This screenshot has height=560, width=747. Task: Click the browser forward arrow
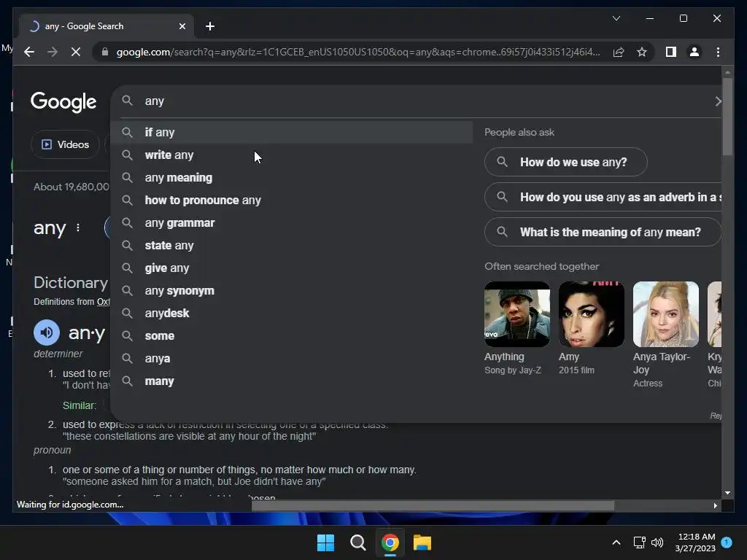53,52
